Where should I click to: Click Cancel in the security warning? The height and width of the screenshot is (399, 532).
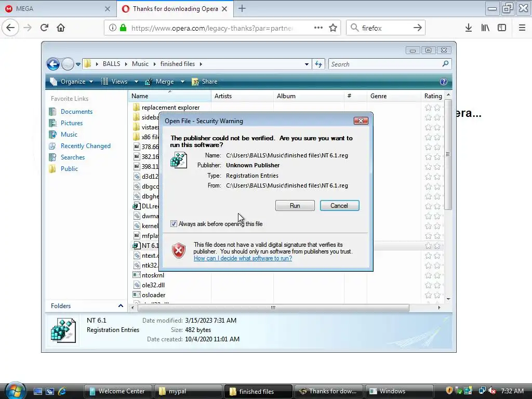pyautogui.click(x=339, y=206)
